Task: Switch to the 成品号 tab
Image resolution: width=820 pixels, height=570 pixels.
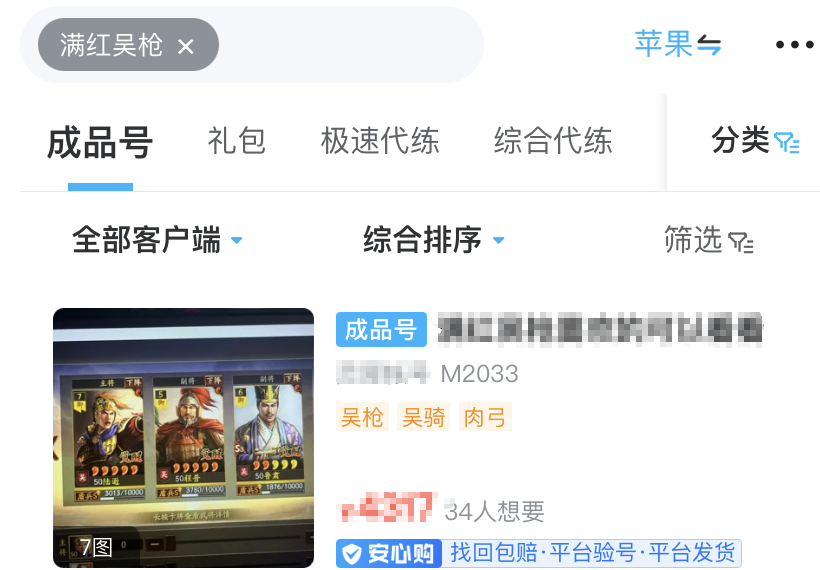Action: (x=100, y=142)
